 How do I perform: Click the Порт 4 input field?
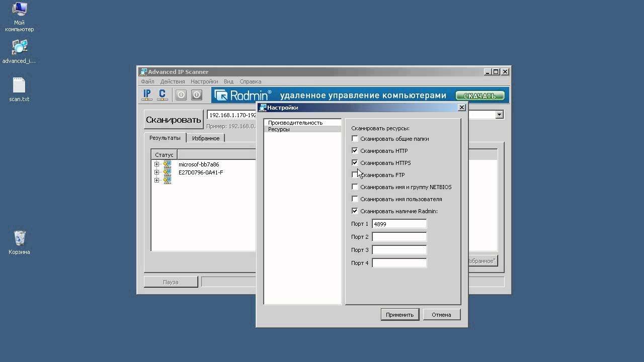[399, 263]
